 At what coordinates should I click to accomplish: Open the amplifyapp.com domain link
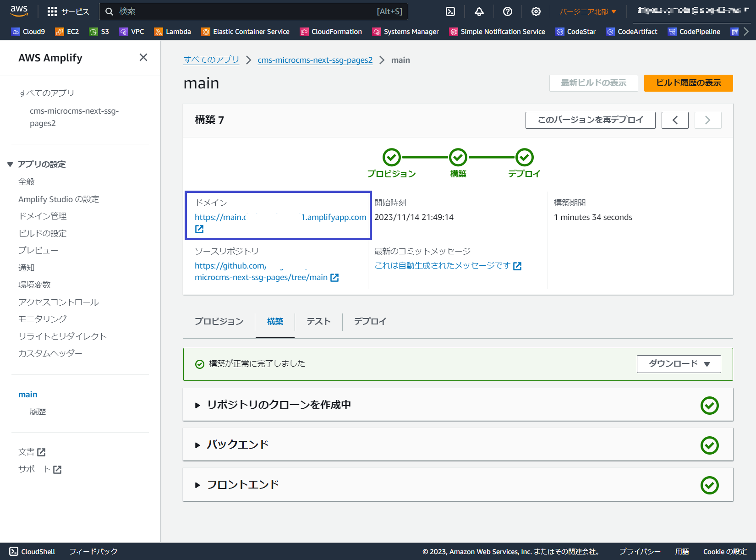tap(280, 217)
